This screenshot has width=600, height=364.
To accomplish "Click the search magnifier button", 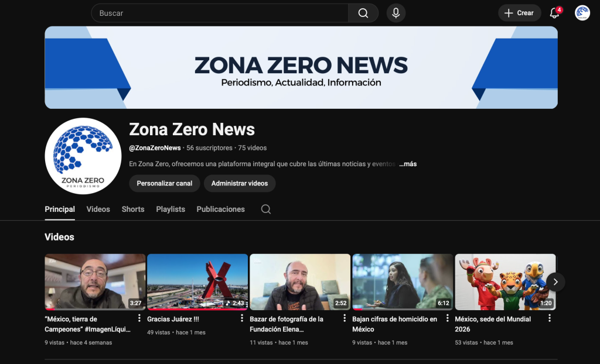I will click(x=363, y=13).
